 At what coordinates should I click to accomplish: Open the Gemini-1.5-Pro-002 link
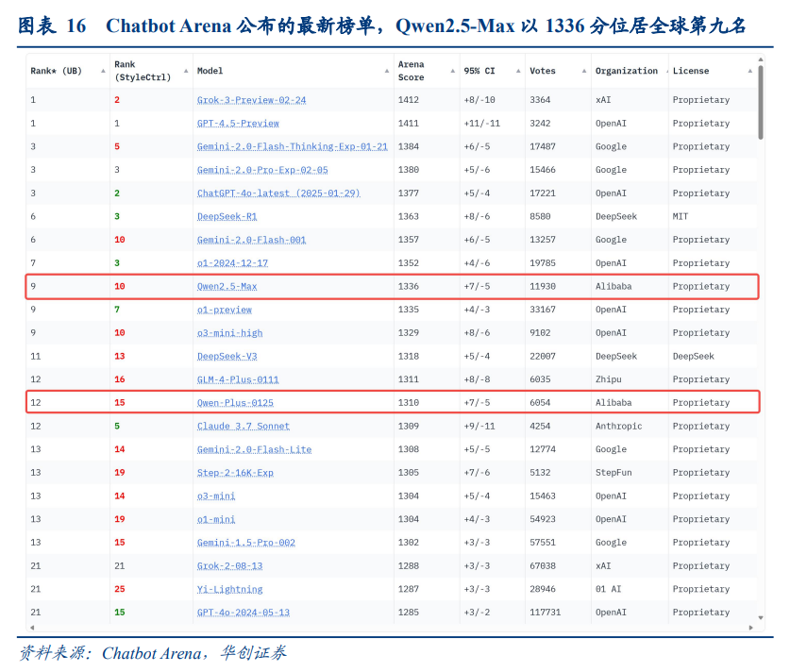[246, 543]
